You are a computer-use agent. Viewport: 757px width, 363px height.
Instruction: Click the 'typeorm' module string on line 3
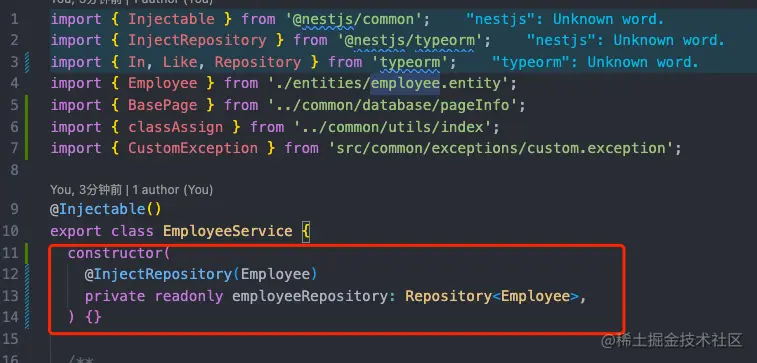[x=410, y=62]
